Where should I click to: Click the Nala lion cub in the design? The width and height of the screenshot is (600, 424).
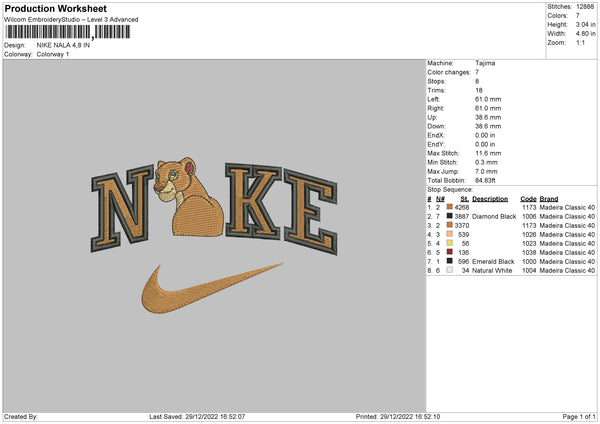(189, 196)
